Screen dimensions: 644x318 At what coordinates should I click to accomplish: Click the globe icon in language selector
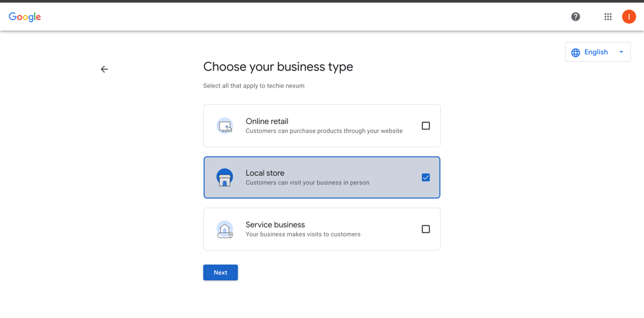pyautogui.click(x=575, y=52)
